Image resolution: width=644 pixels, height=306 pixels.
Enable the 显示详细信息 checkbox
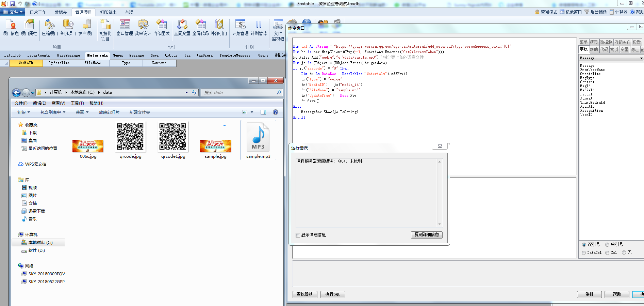pos(298,235)
